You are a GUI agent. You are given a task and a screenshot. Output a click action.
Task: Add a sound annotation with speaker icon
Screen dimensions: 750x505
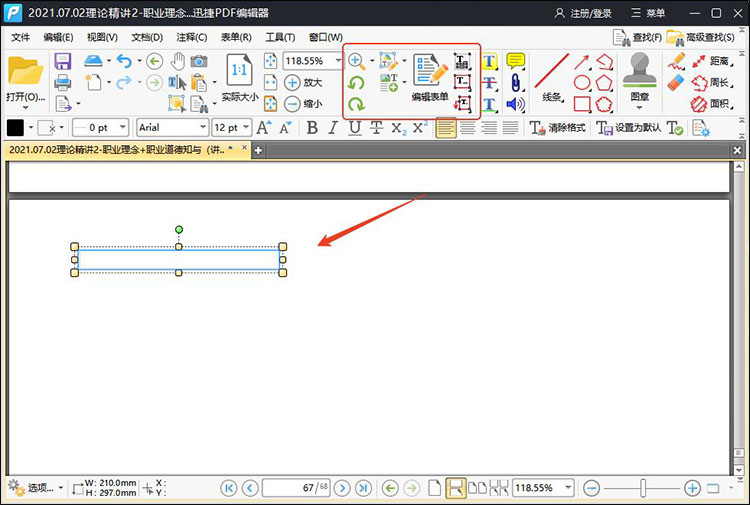pos(516,104)
